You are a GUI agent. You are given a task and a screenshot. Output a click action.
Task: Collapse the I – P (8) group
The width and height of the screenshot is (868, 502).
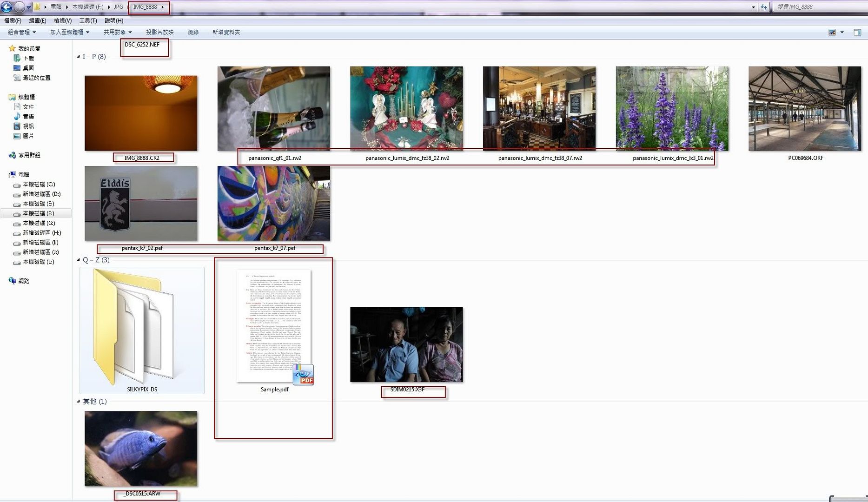tap(79, 57)
